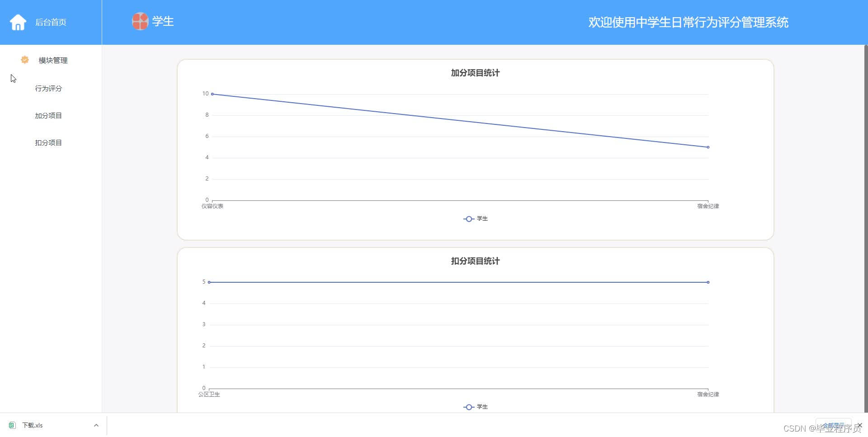This screenshot has width=868, height=437.
Task: Click 公区卫生 data point in 扣分项目统计 chart
Action: point(209,282)
